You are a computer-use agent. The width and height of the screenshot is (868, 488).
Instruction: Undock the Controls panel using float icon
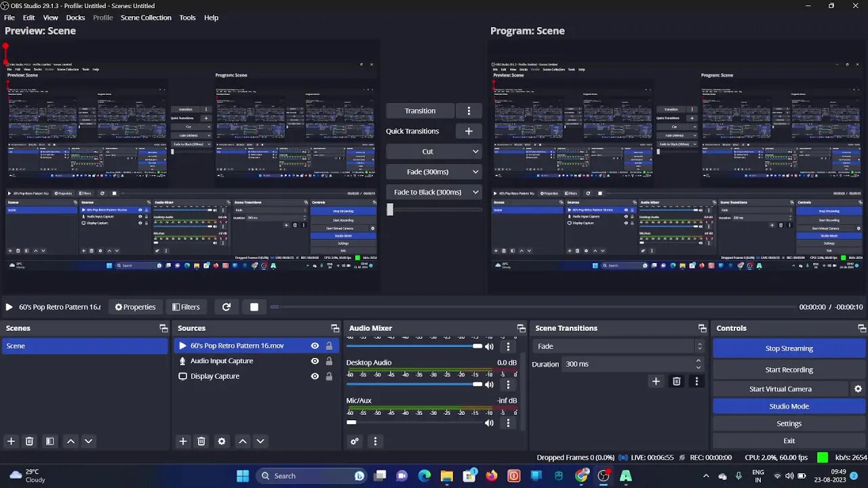862,328
